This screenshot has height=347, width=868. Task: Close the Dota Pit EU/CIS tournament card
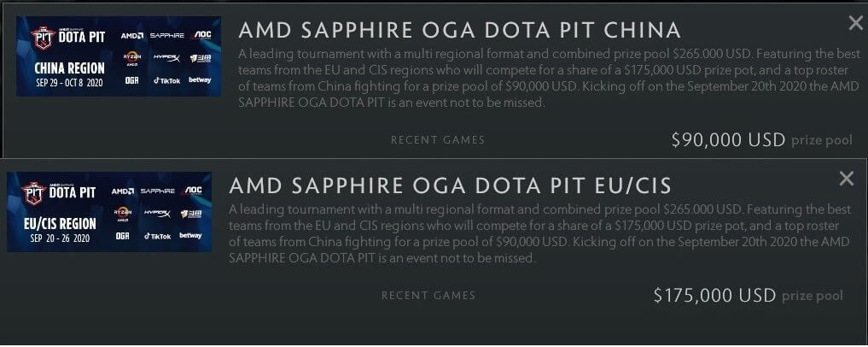(x=846, y=178)
